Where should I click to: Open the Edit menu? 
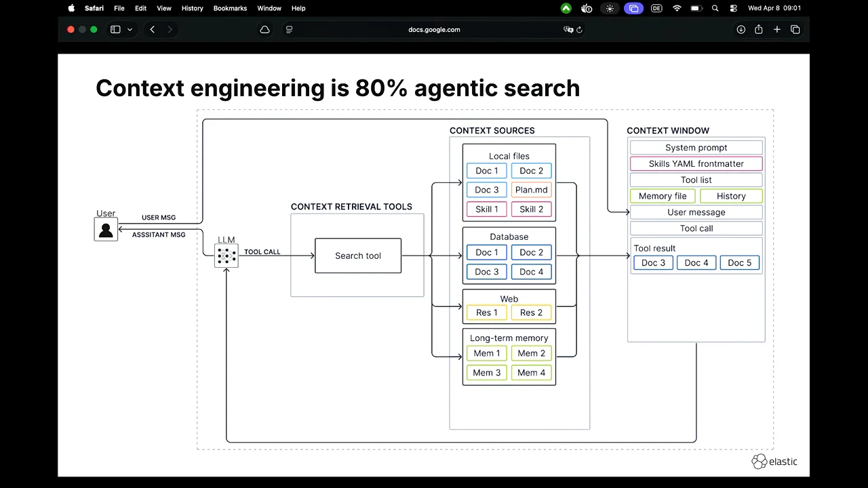coord(140,8)
